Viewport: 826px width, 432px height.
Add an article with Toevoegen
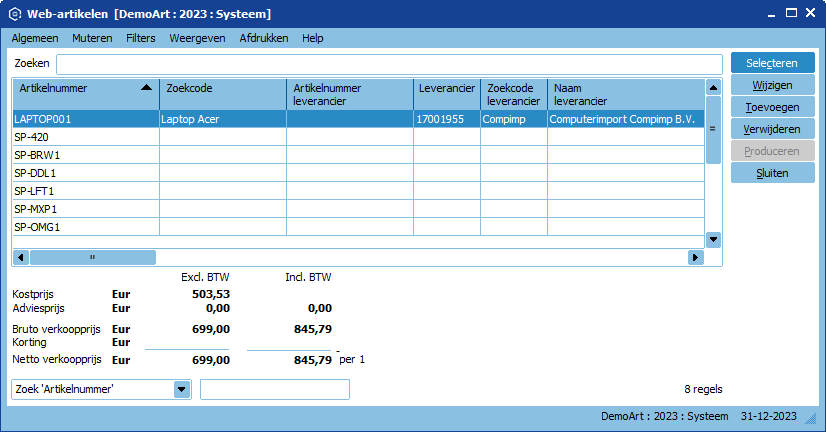[x=772, y=107]
